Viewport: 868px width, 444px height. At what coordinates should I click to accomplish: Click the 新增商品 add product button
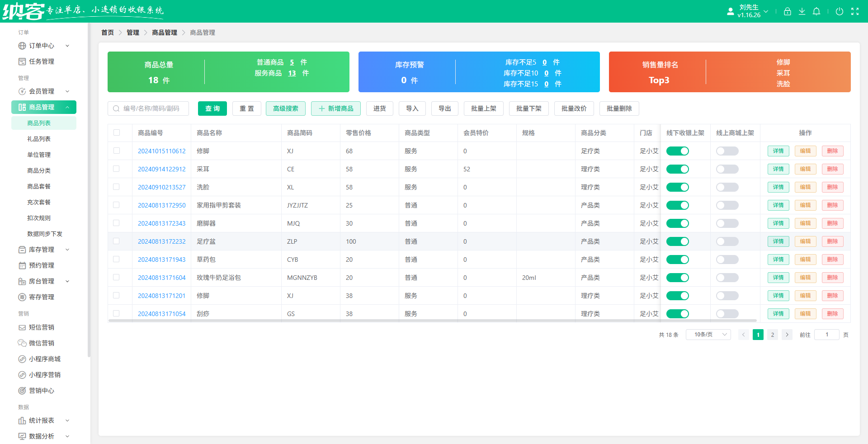click(336, 109)
